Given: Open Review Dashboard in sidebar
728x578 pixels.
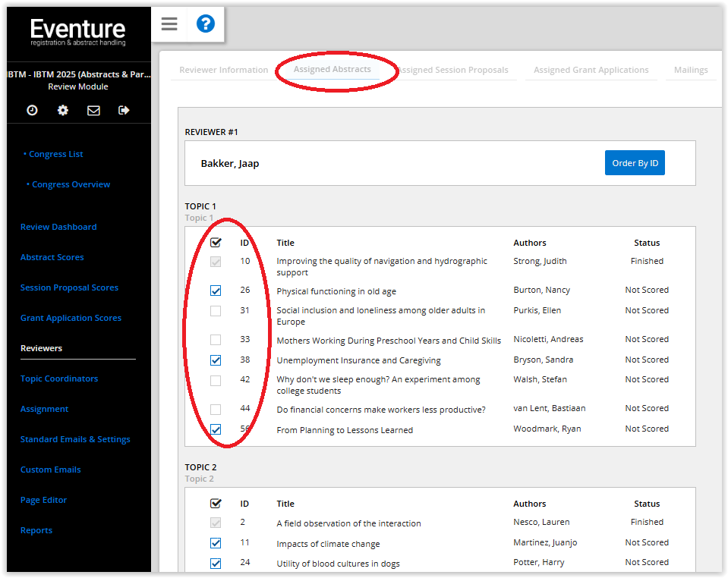Looking at the screenshot, I should click(x=58, y=227).
